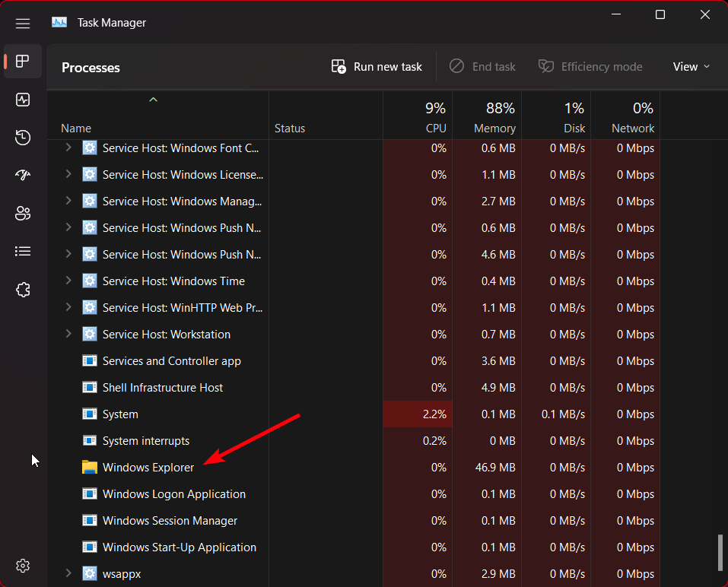Click the vertical scrollbar thumb
Viewport: 728px width, 587px height.
pyautogui.click(x=720, y=553)
